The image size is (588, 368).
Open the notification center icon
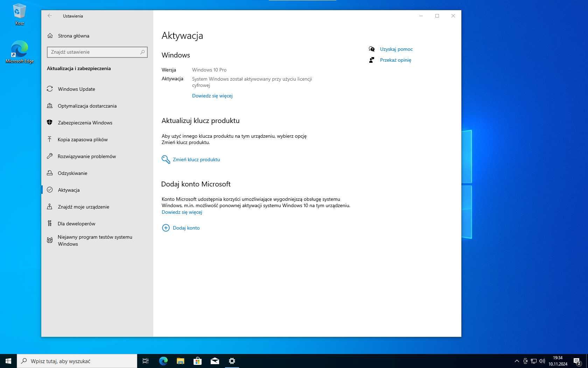tap(577, 361)
